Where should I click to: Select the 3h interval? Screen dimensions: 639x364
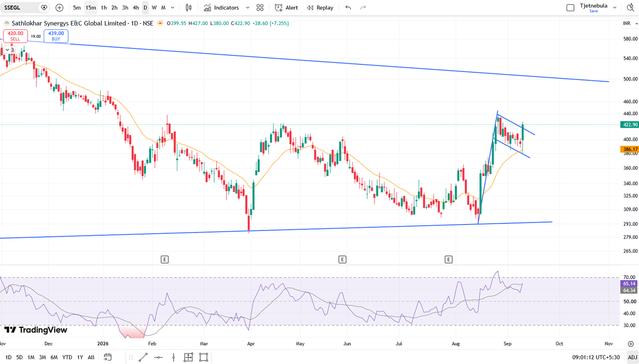click(x=125, y=7)
